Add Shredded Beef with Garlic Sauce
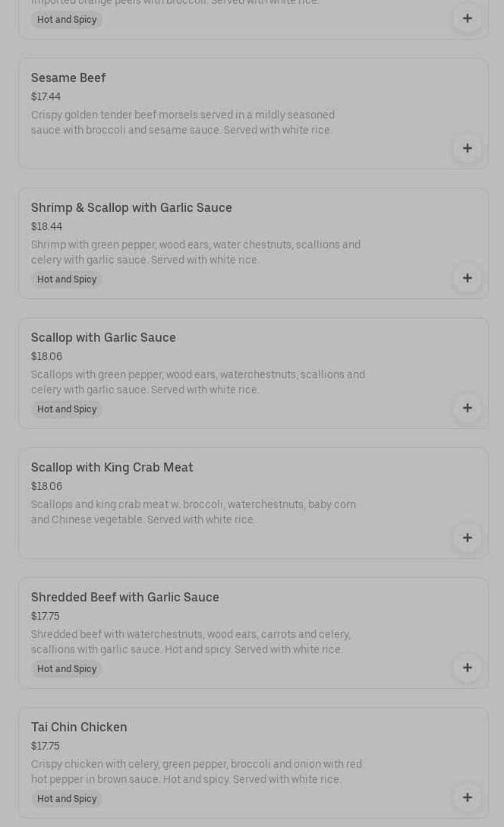 (467, 668)
